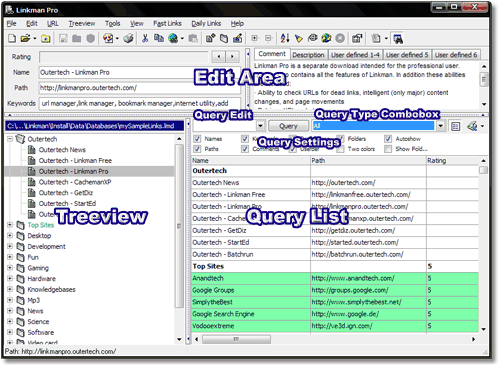This screenshot has height=367, width=500.
Task: Open the Treeview menu
Action: click(82, 23)
